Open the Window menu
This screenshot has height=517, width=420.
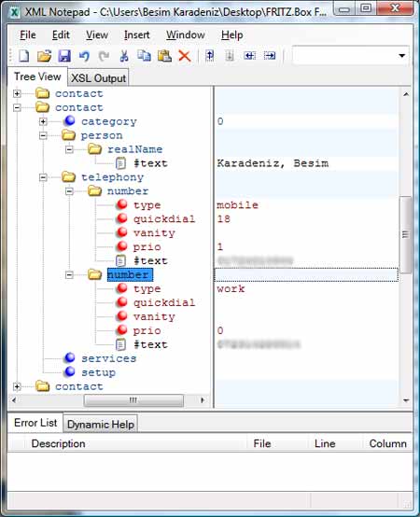click(186, 35)
